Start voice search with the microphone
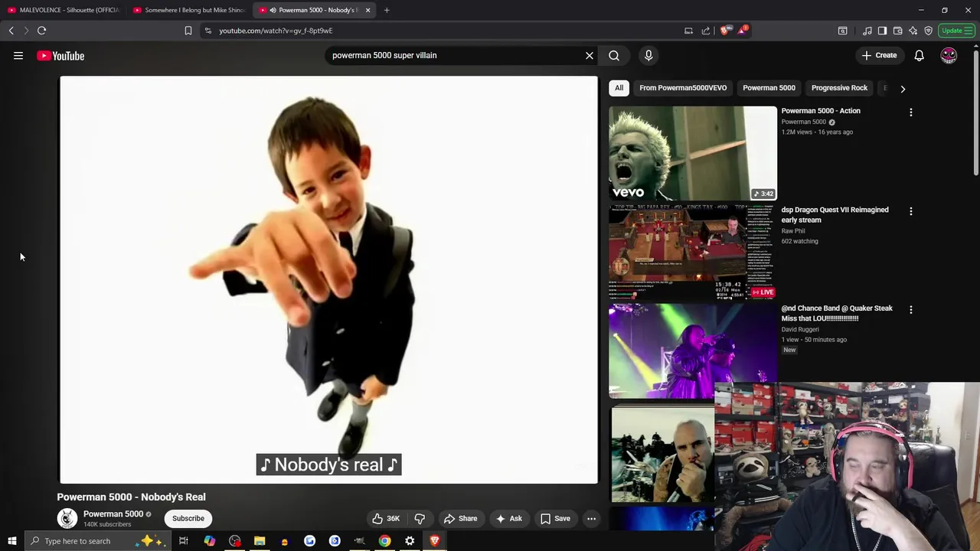 coord(648,55)
